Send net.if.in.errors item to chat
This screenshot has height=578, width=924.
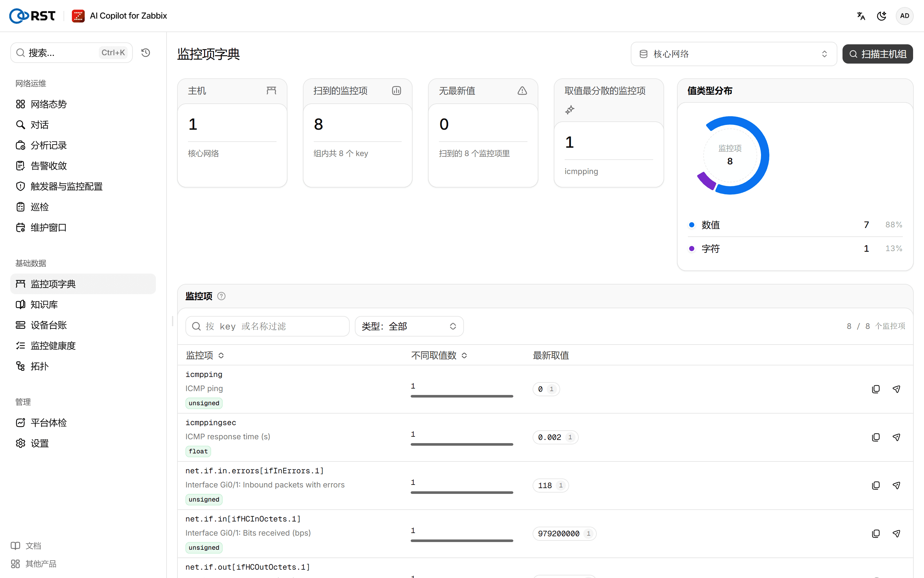tap(896, 486)
